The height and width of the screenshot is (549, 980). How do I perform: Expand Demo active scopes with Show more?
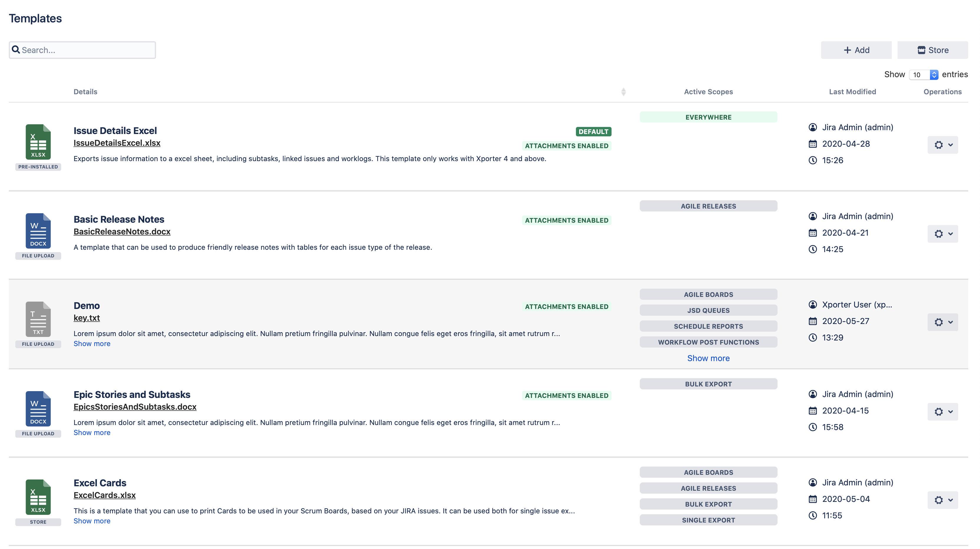coord(708,358)
